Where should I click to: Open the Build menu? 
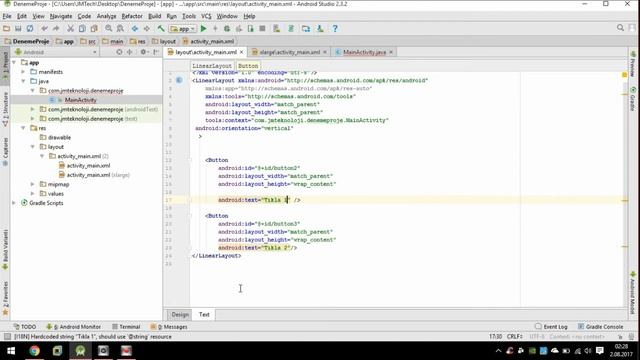coord(154,16)
